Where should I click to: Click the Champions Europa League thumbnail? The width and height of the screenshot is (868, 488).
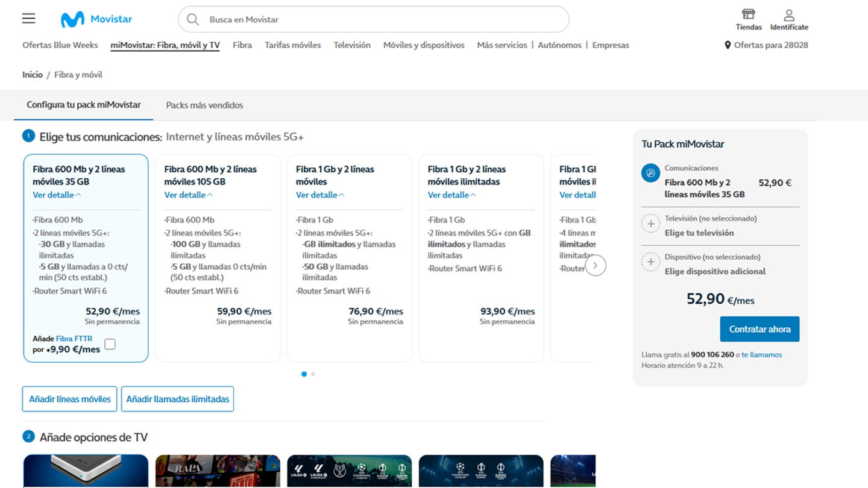(x=481, y=471)
